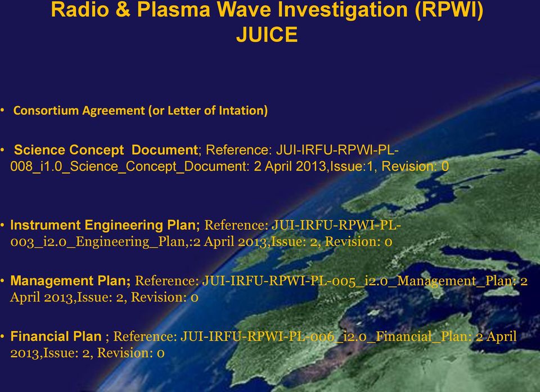Click the 'JUI-IRFU-RPWI-PL-005_i2.0_Management_Plan' reference text

click(359, 281)
